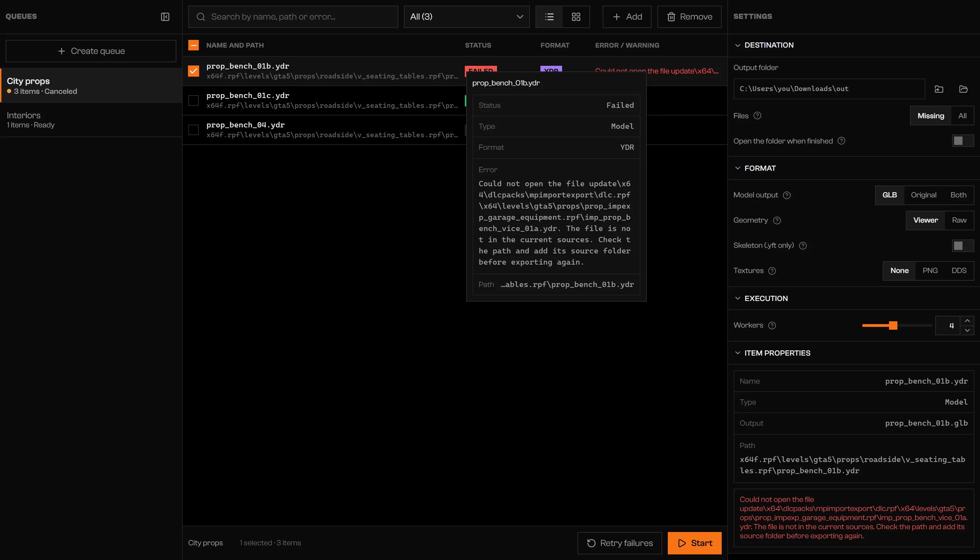The height and width of the screenshot is (560, 980).
Task: Select DDS textures option
Action: coord(959,271)
